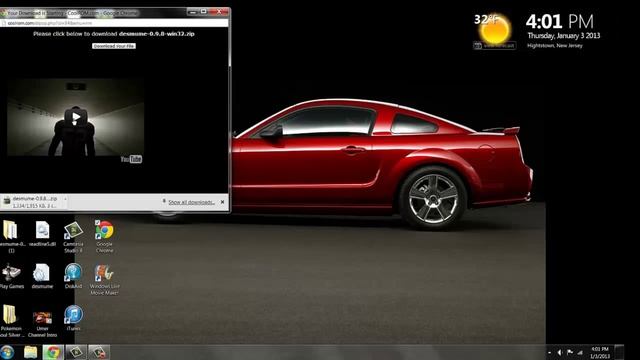
Task: Open the Action Center flag icon
Action: point(570,352)
